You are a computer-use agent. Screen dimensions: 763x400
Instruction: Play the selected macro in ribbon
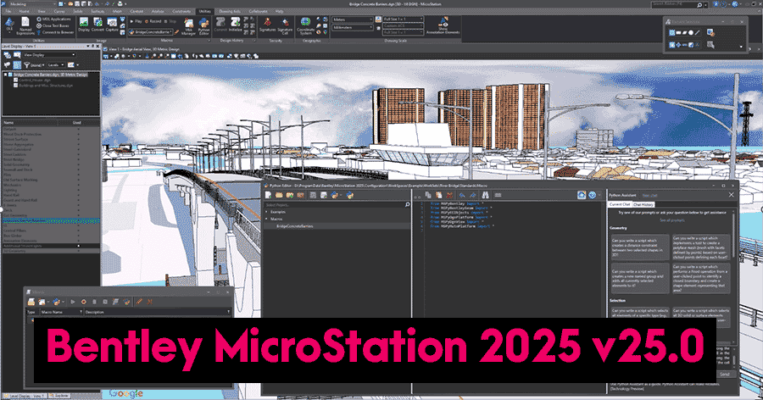[135, 21]
